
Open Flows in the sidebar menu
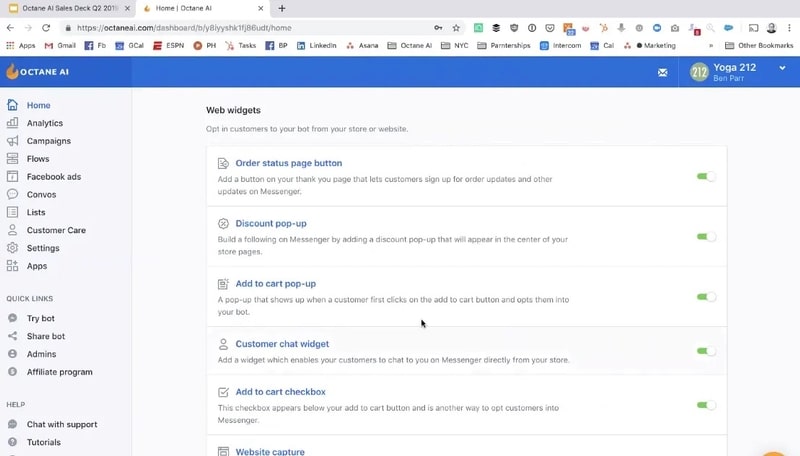tap(38, 159)
